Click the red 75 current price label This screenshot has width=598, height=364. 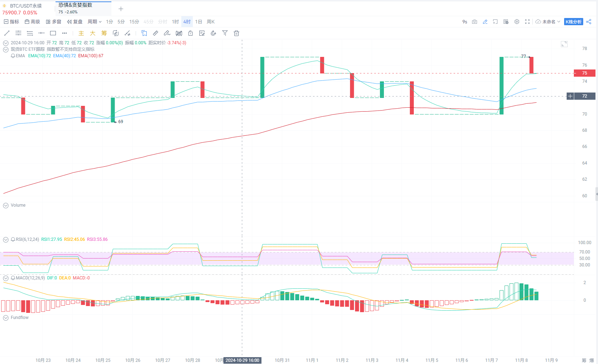coord(585,73)
